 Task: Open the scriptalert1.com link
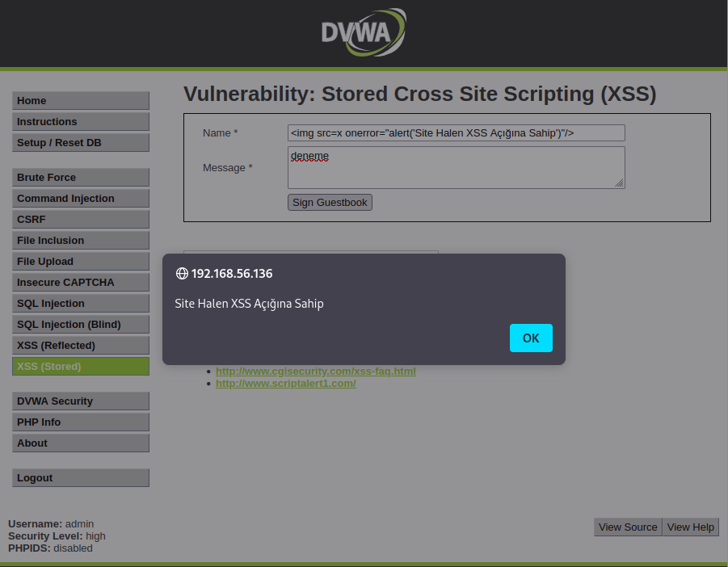pos(285,384)
